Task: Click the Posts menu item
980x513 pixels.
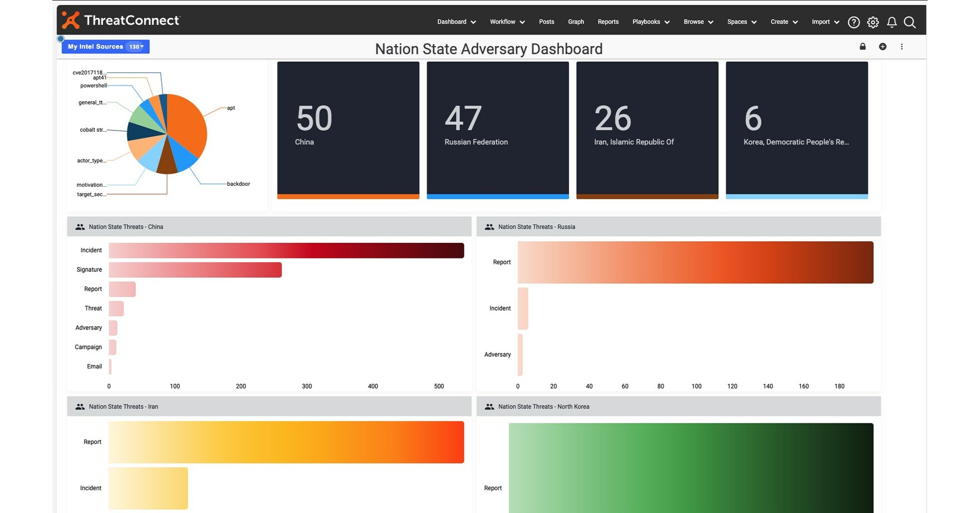Action: pos(546,22)
